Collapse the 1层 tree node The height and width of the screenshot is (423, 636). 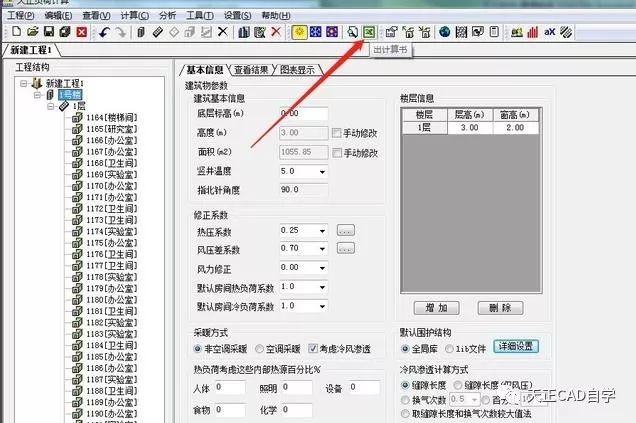51,106
